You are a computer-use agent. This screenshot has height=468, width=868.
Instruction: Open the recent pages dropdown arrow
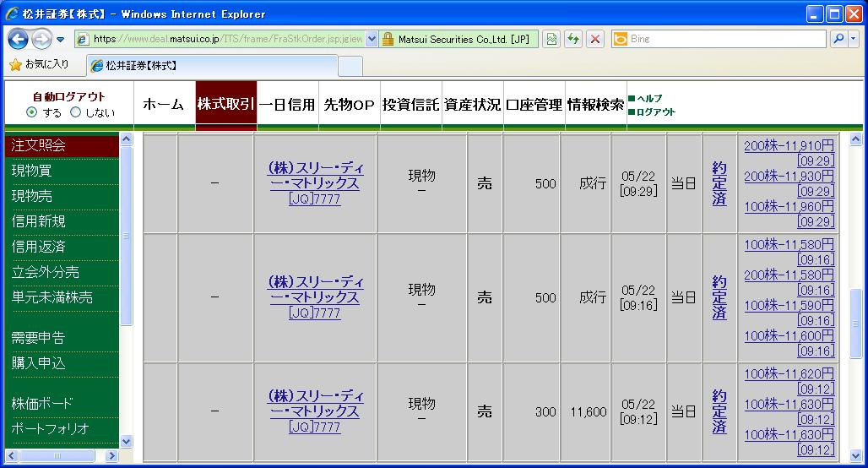[x=61, y=40]
